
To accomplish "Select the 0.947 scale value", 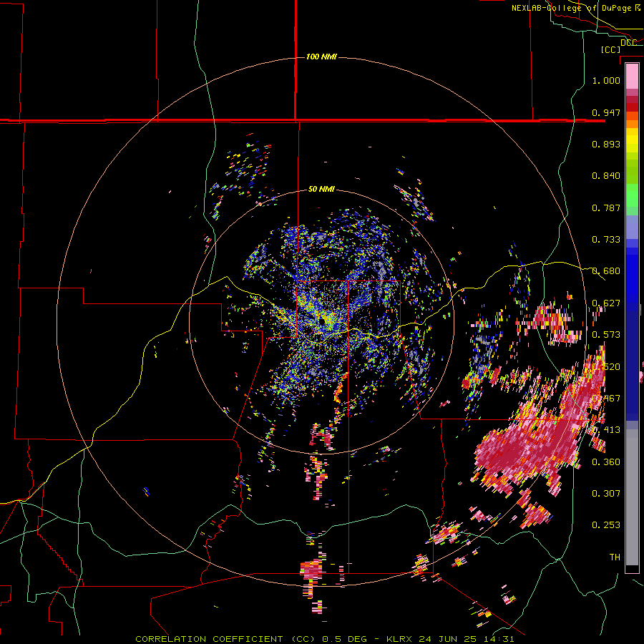I will point(606,112).
